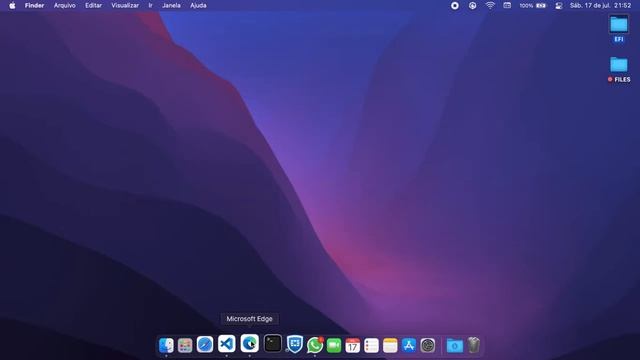Launch App Store from the Dock
The width and height of the screenshot is (640, 360).
[409, 346]
